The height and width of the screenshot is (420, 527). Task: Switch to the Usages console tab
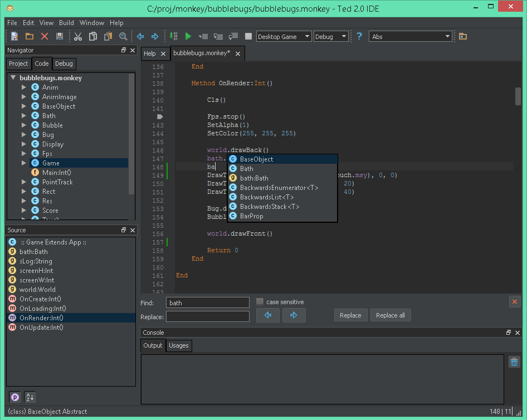(x=179, y=345)
